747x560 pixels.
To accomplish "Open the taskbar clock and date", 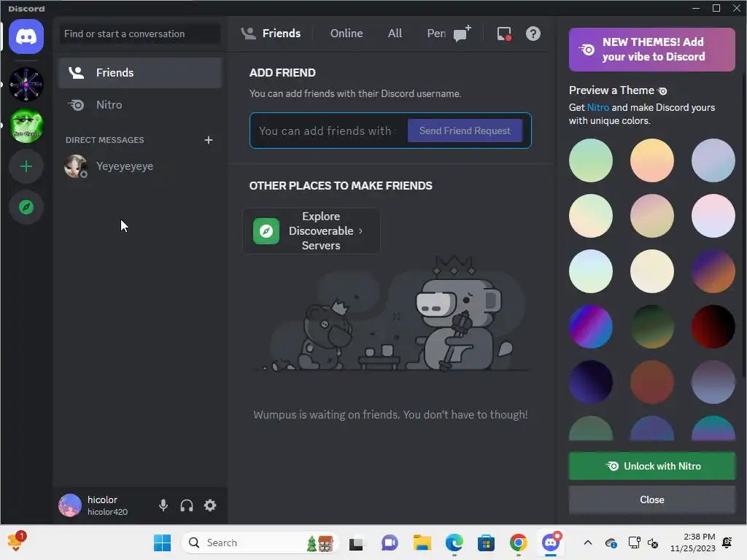I will pyautogui.click(x=693, y=542).
